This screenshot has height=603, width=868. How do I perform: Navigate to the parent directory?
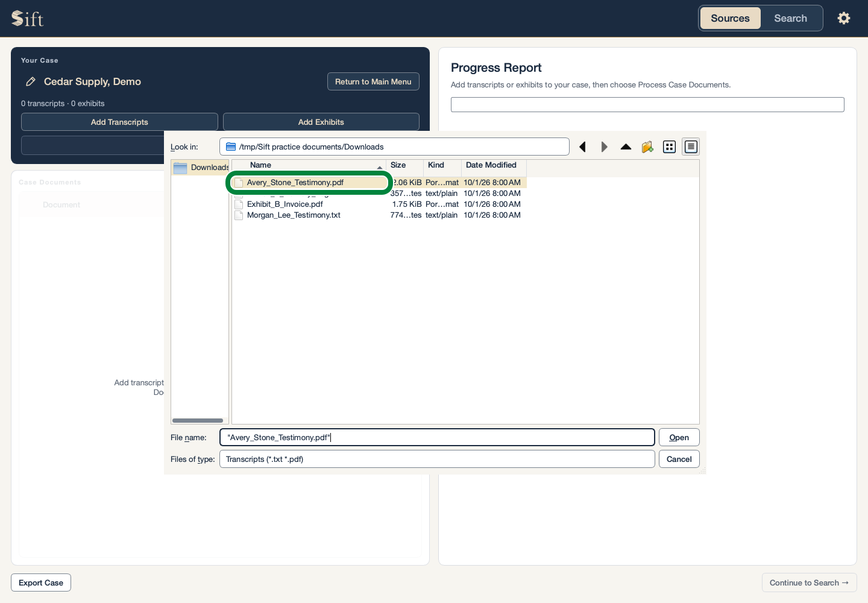click(x=626, y=147)
